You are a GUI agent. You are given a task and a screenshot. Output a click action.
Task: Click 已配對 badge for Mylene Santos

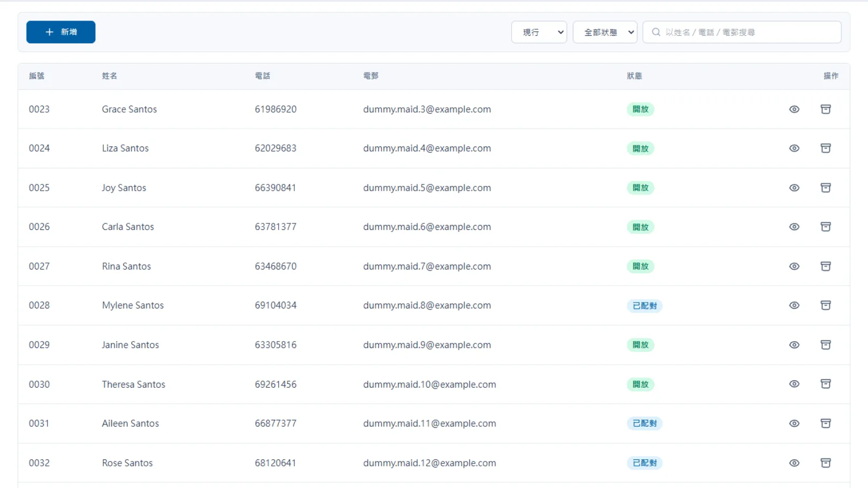pyautogui.click(x=644, y=306)
